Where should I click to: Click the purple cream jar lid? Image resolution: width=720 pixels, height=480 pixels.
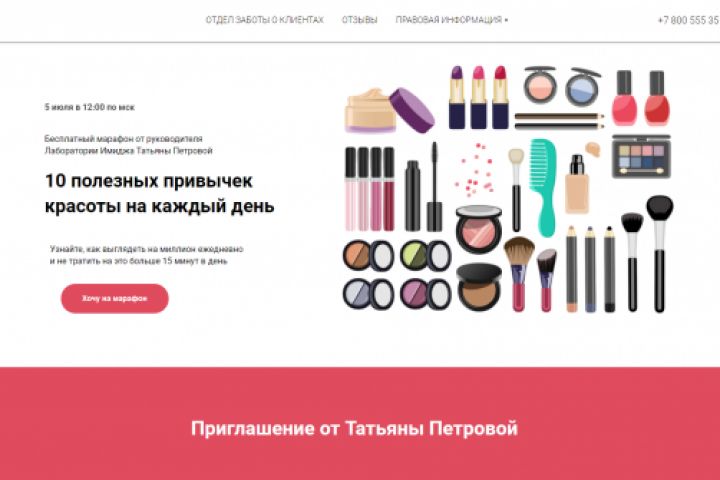coord(412,110)
